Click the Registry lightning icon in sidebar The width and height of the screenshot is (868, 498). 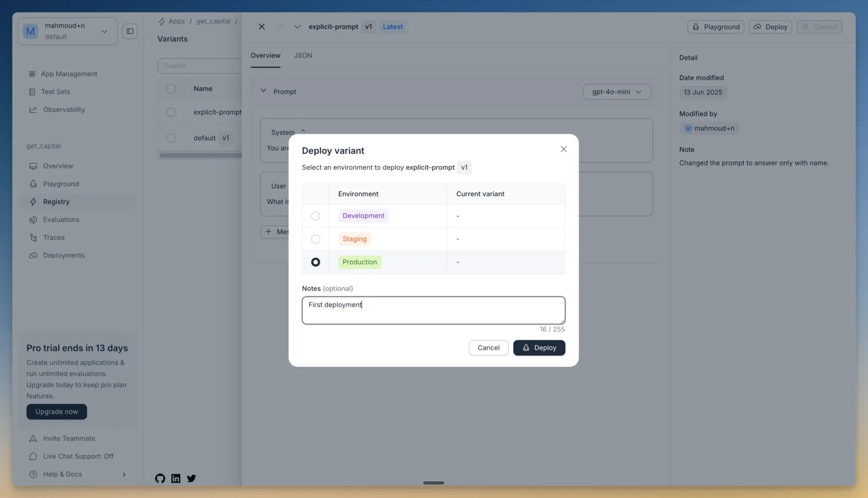[x=33, y=202]
